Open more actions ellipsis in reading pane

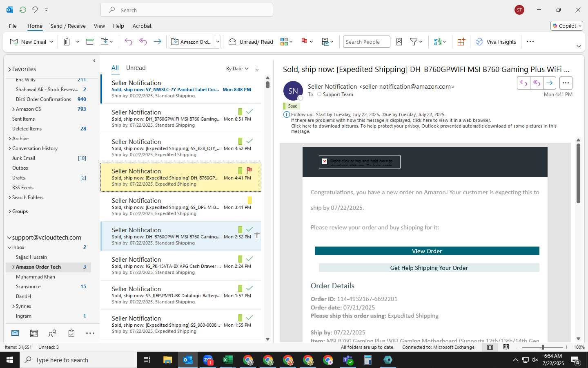[566, 83]
